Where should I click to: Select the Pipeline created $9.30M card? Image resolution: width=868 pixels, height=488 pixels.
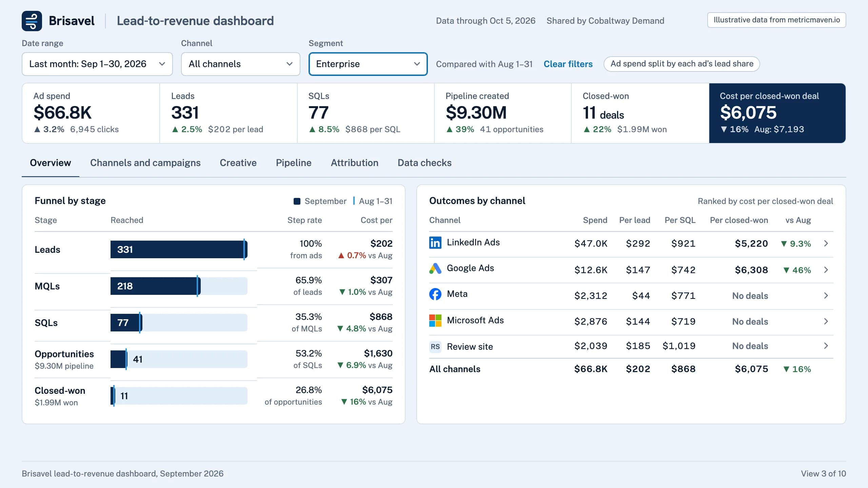(503, 113)
